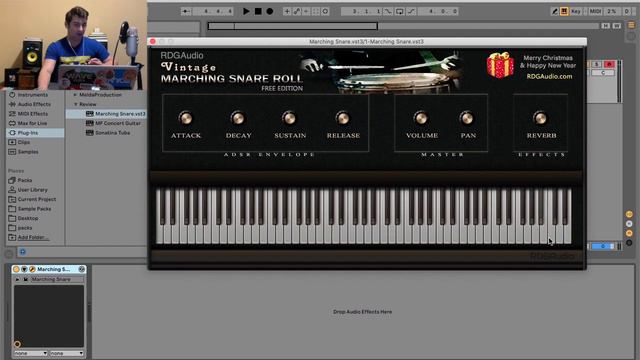Enable MIDI Map Mode switch
This screenshot has height=360, width=640.
coord(596,11)
